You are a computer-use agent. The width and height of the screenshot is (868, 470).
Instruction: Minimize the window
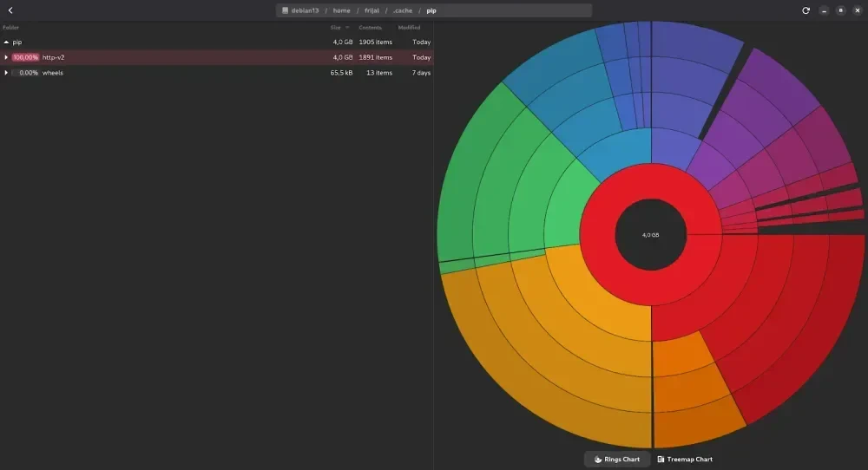(824, 10)
